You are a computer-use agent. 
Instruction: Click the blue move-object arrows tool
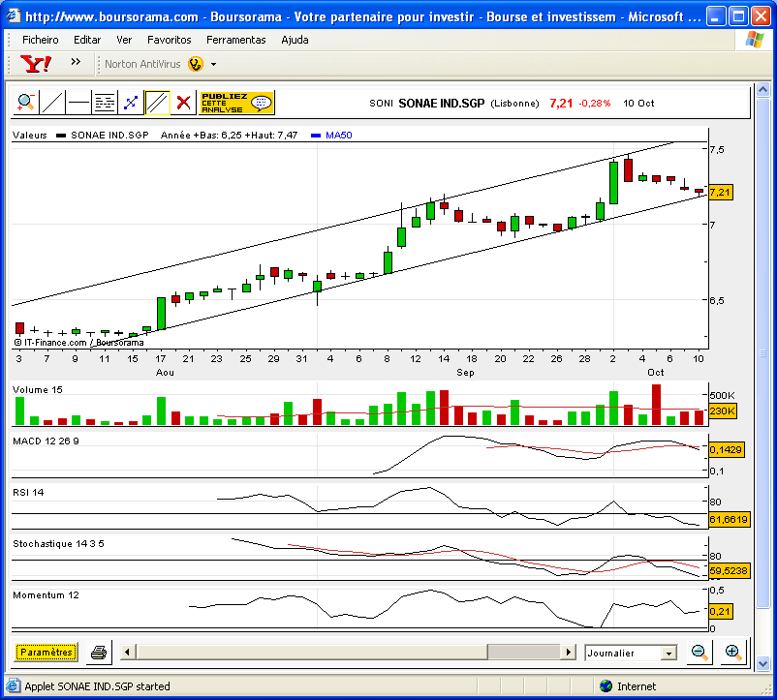(x=131, y=103)
